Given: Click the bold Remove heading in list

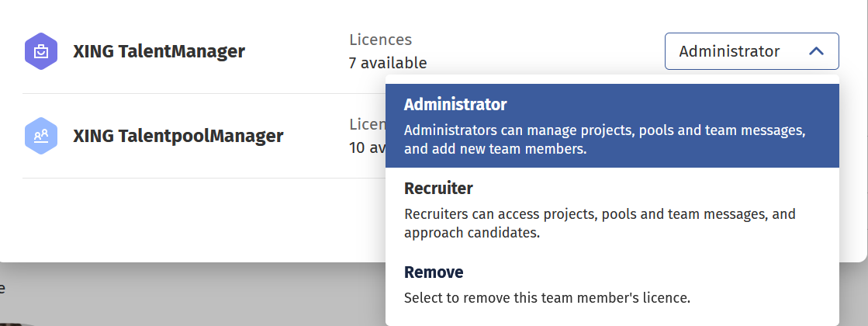Looking at the screenshot, I should (x=434, y=272).
